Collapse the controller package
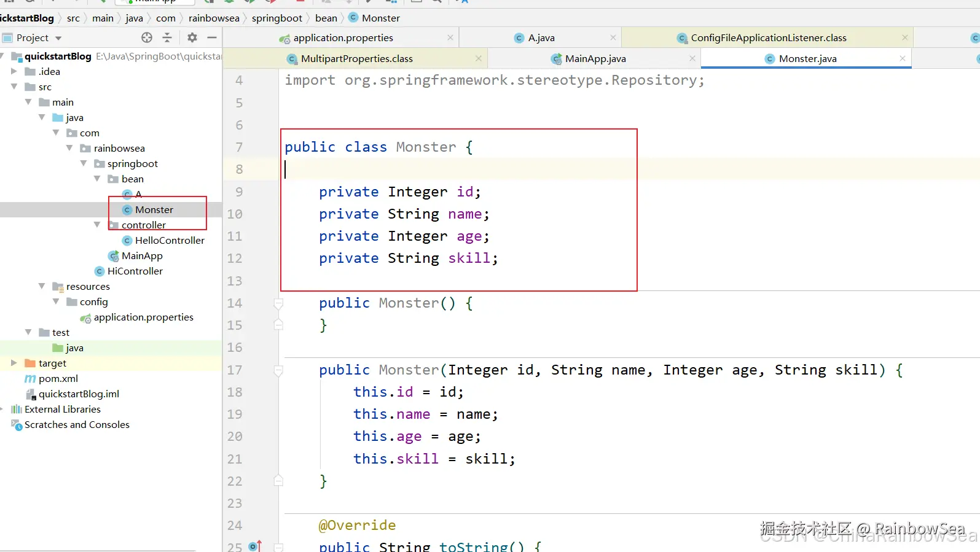 97,225
